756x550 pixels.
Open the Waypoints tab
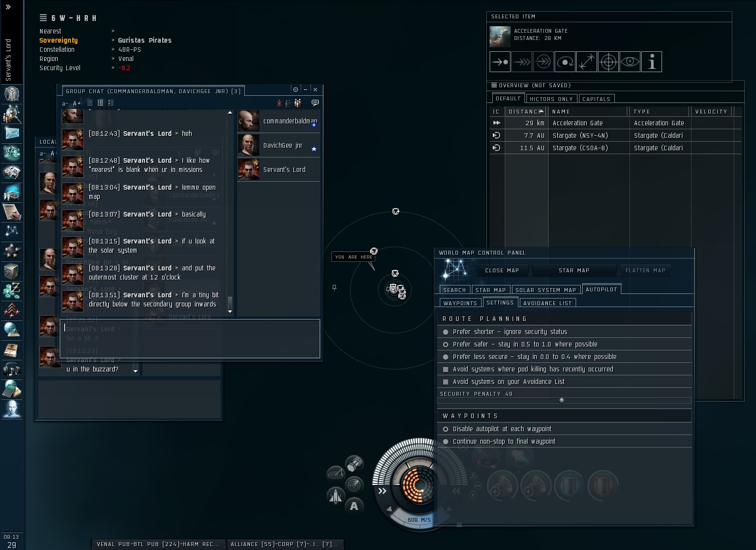460,303
